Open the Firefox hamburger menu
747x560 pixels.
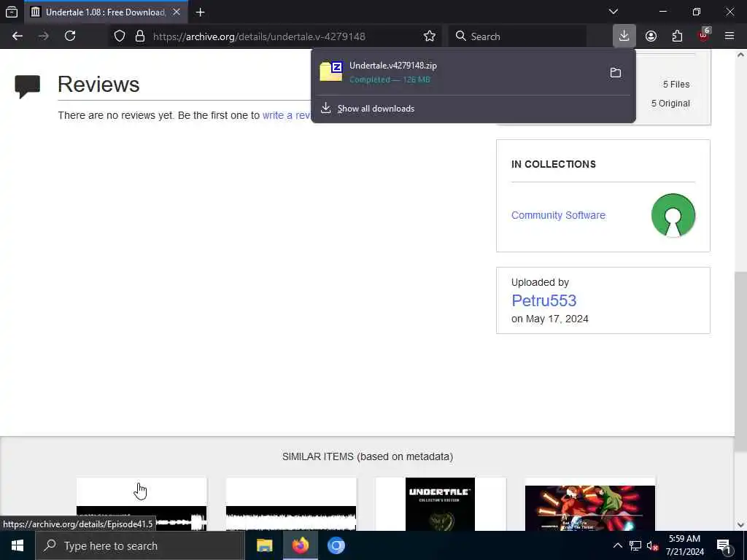729,36
